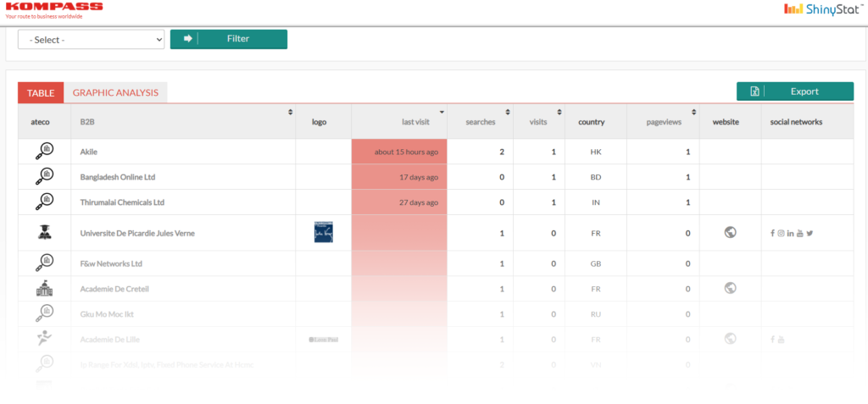Open Universite De Picardie's LinkedIn icon
The width and height of the screenshot is (868, 404).
[x=790, y=233]
